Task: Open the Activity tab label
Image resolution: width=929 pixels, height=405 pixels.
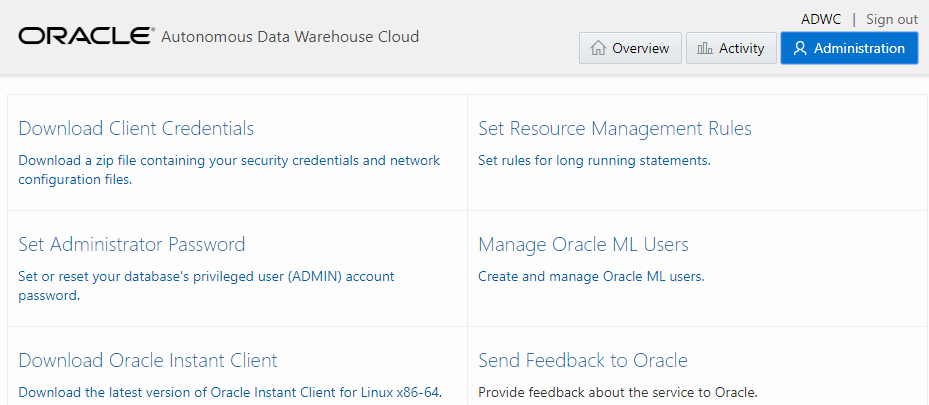Action: pyautogui.click(x=741, y=48)
